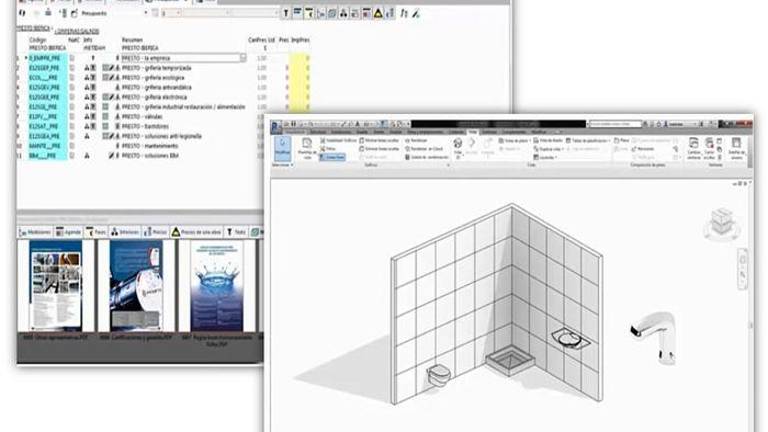Open the Vistas de plano dropdown in Revit
The height and width of the screenshot is (432, 768).
click(x=515, y=141)
